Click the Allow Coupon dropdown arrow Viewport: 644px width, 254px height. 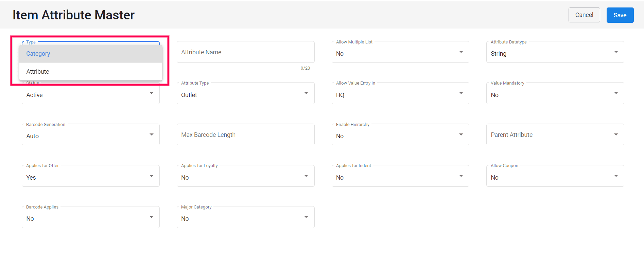(616, 176)
